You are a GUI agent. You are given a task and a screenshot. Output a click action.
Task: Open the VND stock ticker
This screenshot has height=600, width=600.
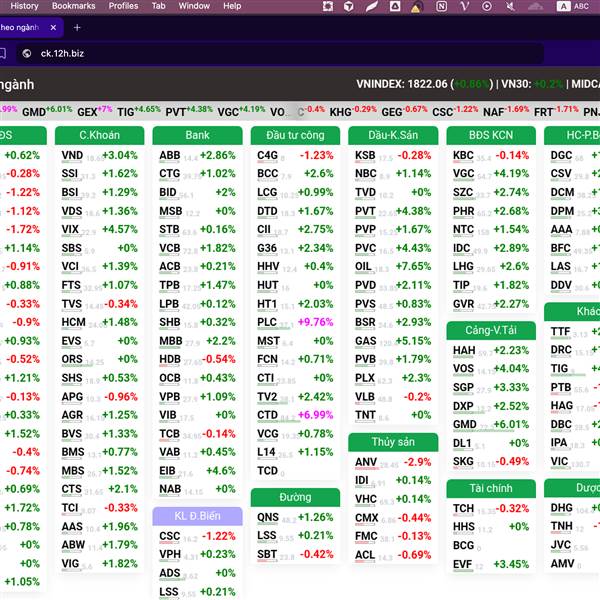point(72,155)
